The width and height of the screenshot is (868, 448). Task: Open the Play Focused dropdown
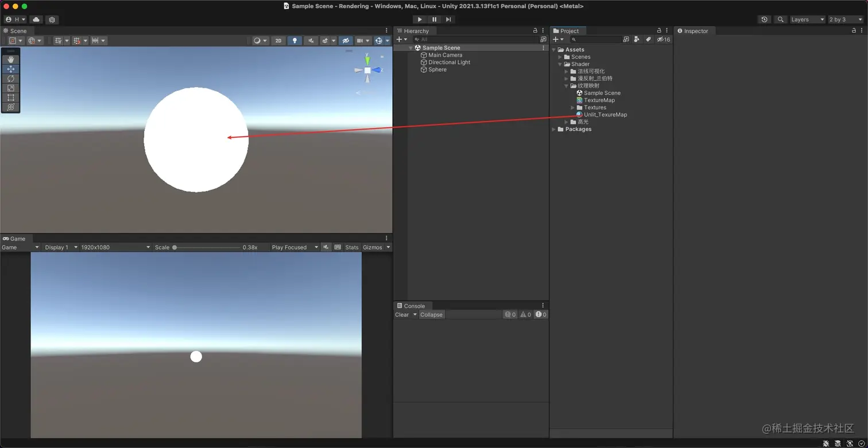[x=294, y=247]
